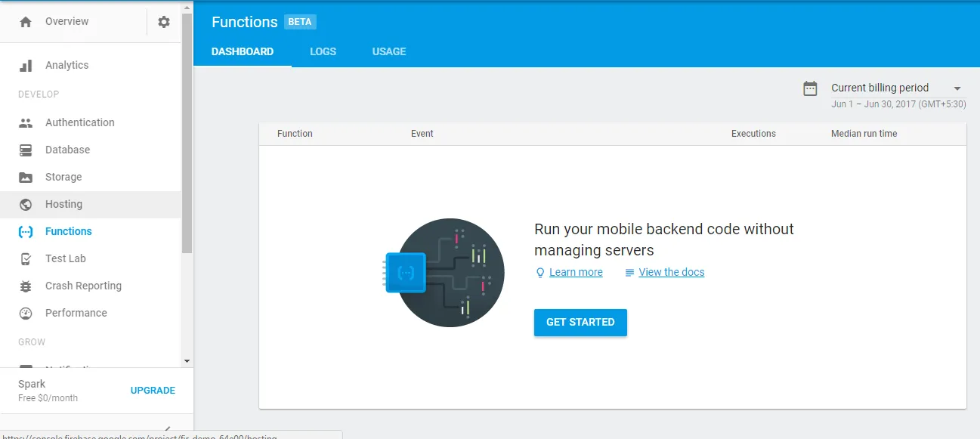Viewport: 980px width, 439px height.
Task: Click the GROW section heading
Action: point(32,342)
